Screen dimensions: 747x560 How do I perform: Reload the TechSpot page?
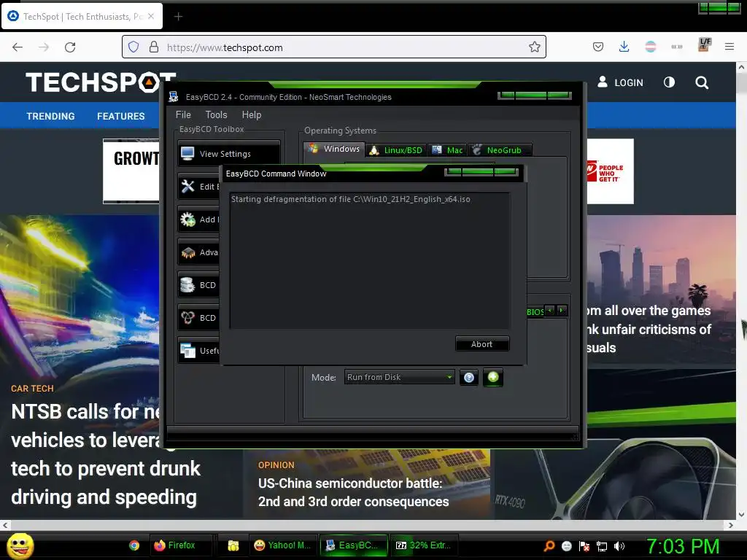tap(70, 47)
